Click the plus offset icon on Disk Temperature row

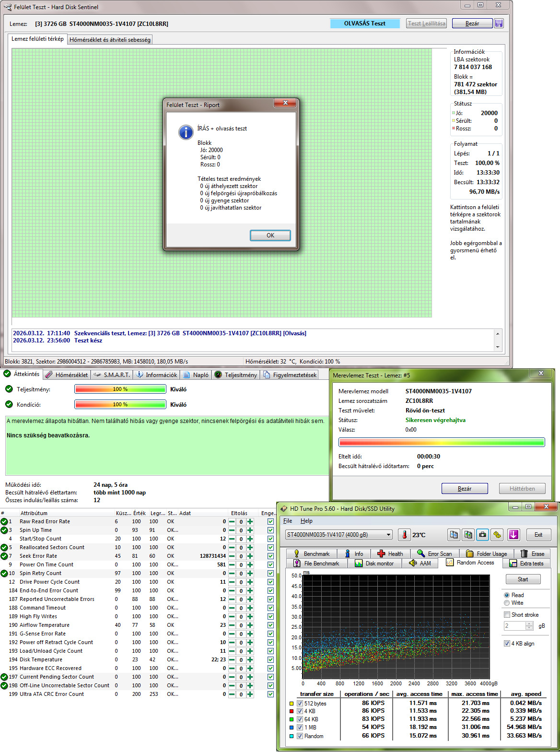coord(250,660)
